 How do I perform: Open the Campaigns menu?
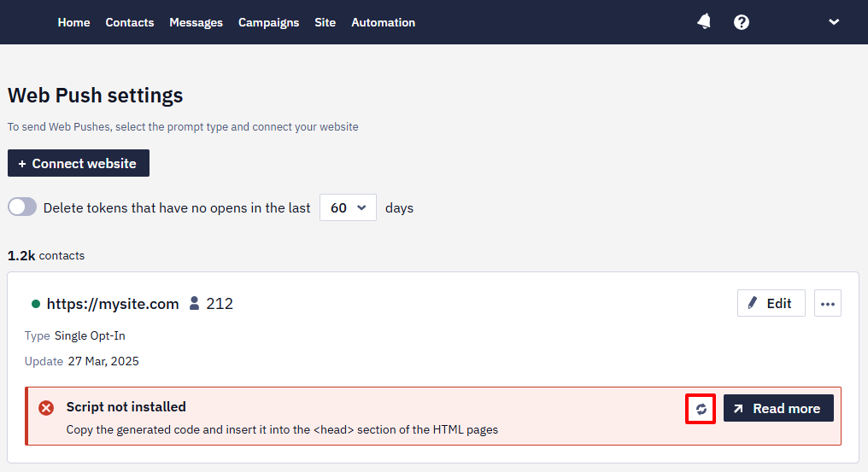(x=268, y=23)
